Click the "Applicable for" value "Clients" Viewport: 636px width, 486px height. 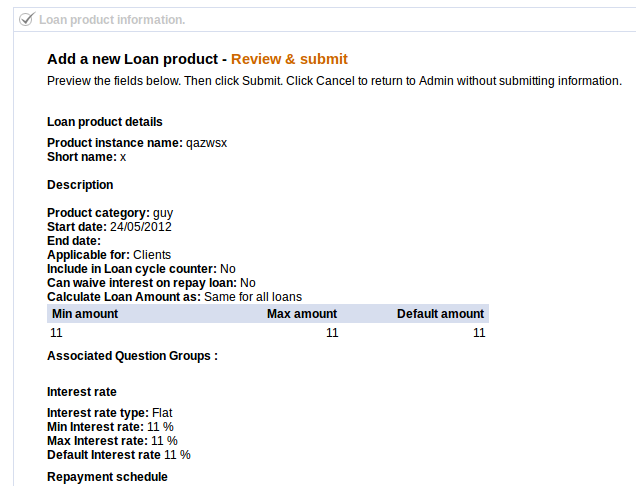(x=152, y=255)
